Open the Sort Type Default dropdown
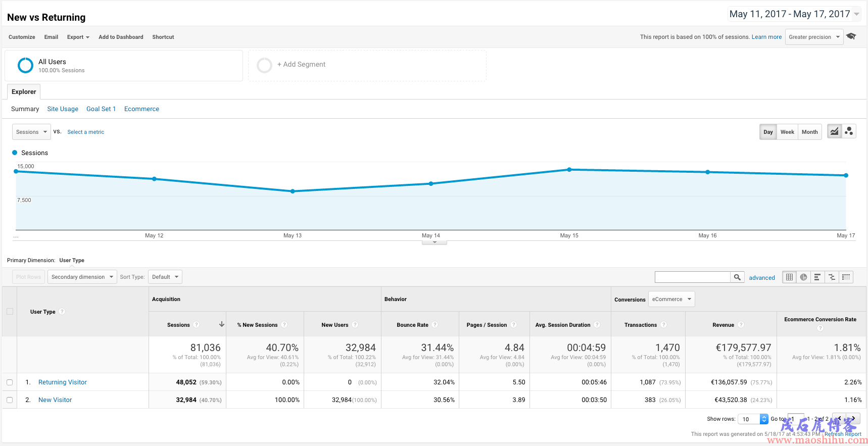This screenshot has height=446, width=868. click(x=165, y=277)
